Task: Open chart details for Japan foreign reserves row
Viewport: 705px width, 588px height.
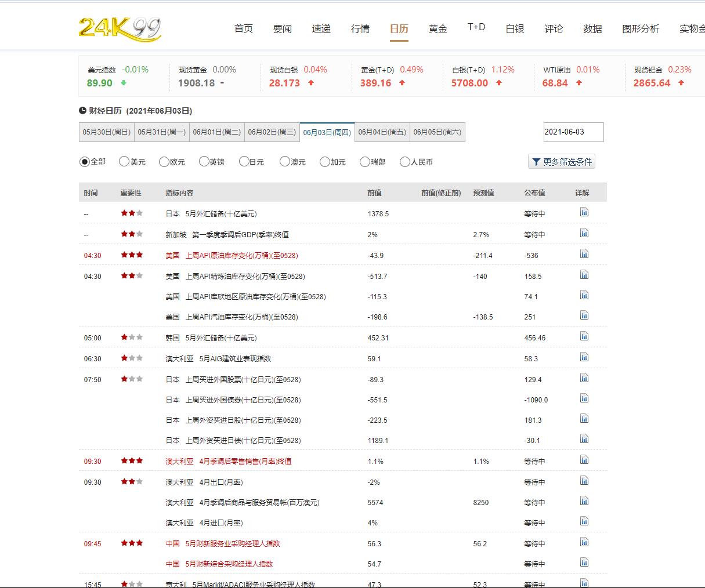Action: (584, 213)
